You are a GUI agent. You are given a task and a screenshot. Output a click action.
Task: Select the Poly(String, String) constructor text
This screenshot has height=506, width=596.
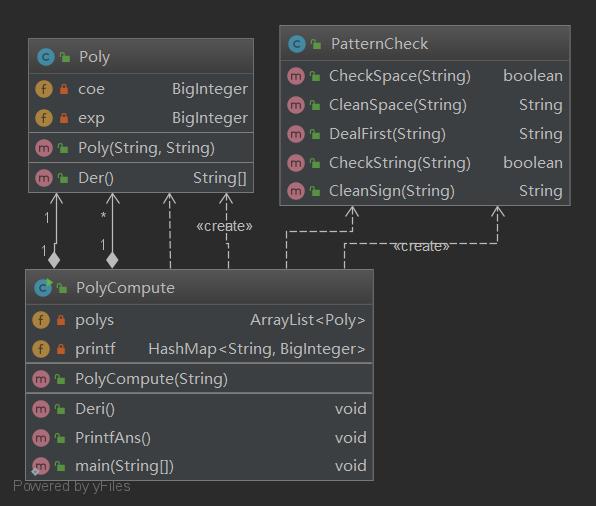tap(146, 148)
